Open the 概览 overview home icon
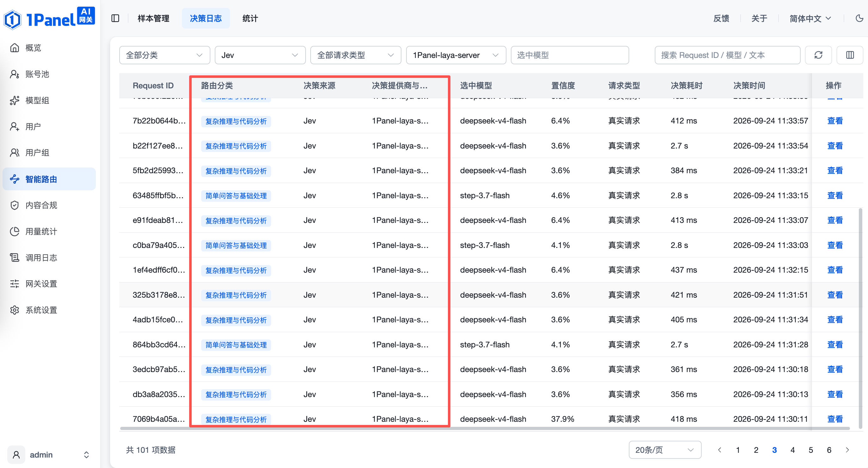Screen dimensions: 868x468 click(15, 47)
